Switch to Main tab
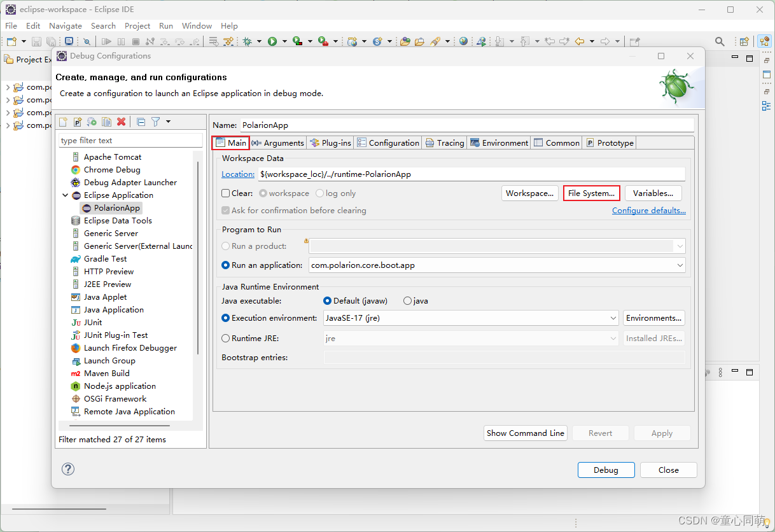 pyautogui.click(x=231, y=143)
